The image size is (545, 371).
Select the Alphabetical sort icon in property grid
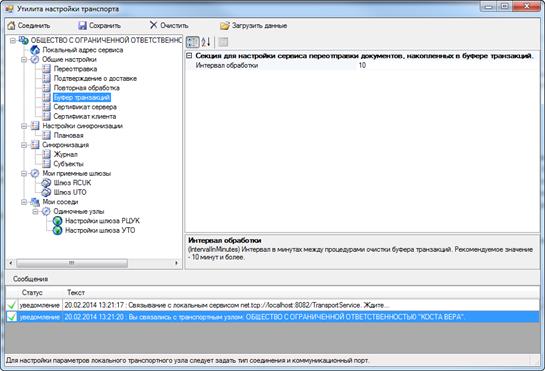pyautogui.click(x=206, y=42)
